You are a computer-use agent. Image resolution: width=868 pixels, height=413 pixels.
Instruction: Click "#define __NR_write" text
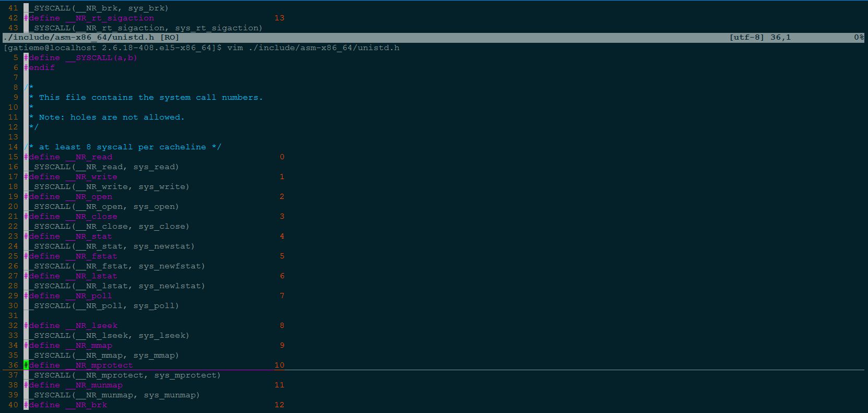(71, 176)
